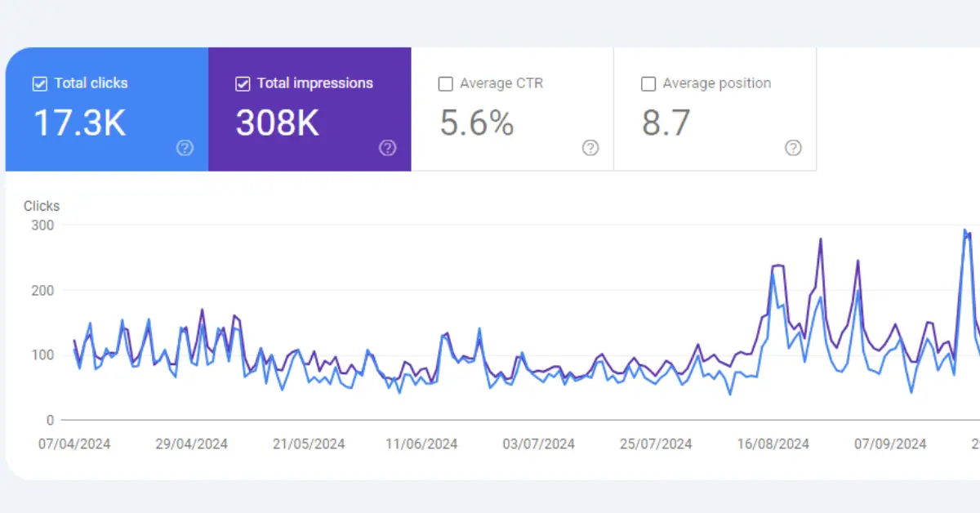The height and width of the screenshot is (513, 980).
Task: Select the 5.6% average CTR value
Action: (x=477, y=123)
